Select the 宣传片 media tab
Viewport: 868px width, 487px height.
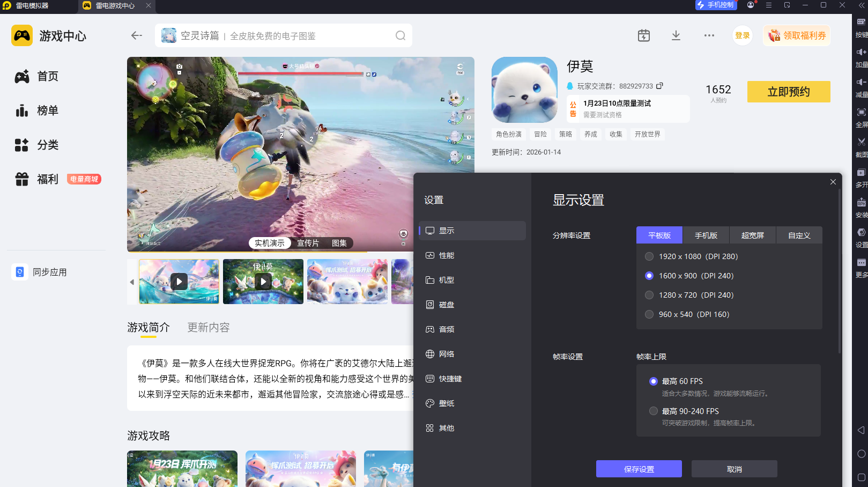[x=308, y=243]
